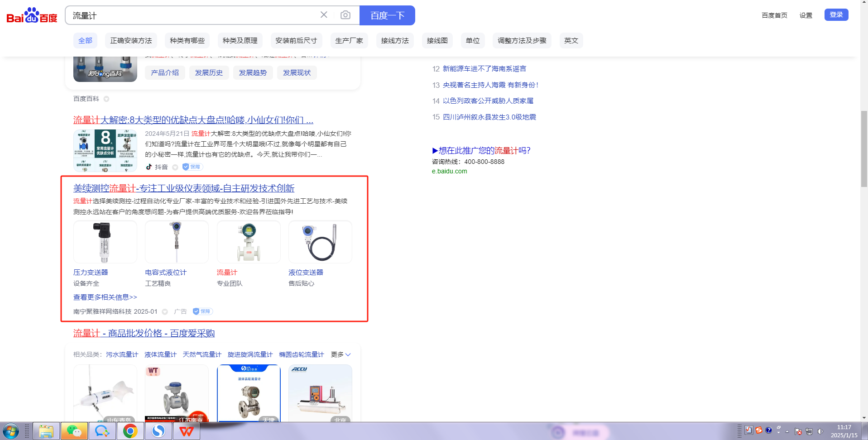868x440 pixels.
Task: Click the network icon in the tray
Action: (x=809, y=431)
